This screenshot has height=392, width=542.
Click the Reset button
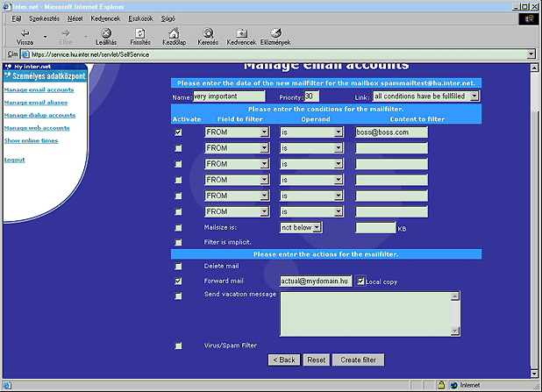317,360
